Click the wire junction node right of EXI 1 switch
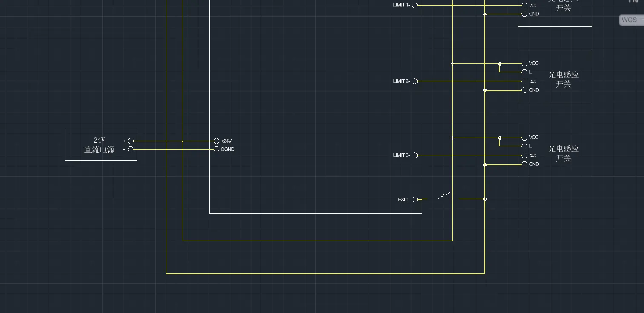This screenshot has width=644, height=313. point(484,199)
